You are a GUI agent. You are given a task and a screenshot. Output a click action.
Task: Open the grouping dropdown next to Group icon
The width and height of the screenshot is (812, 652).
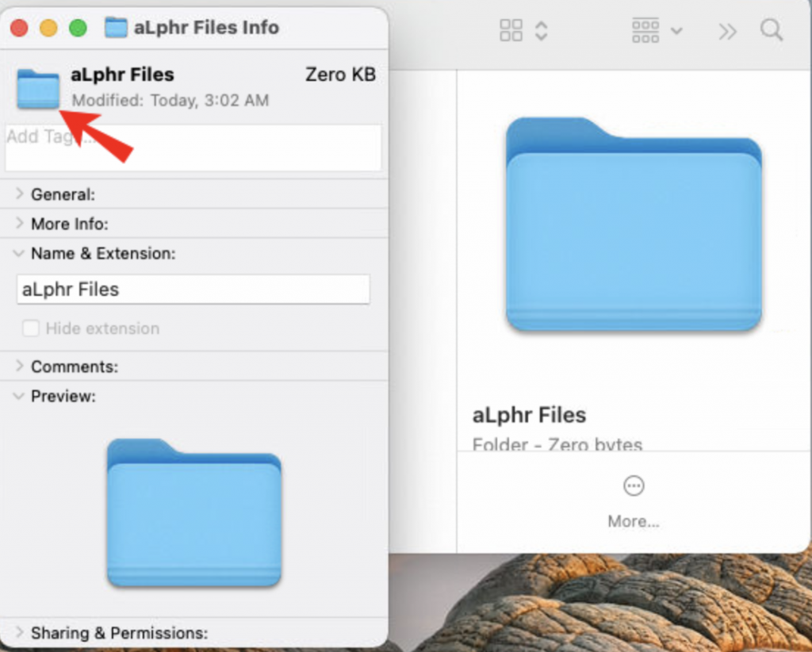678,30
